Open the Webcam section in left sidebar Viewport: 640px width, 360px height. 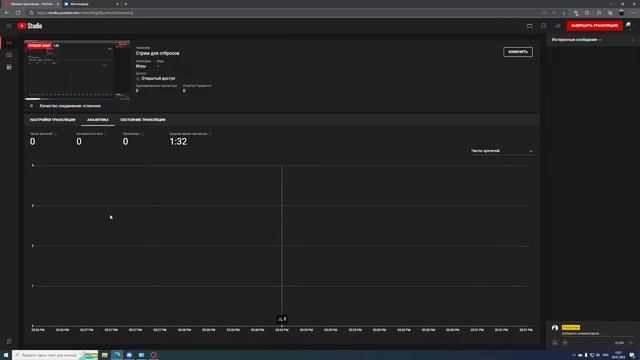pyautogui.click(x=9, y=55)
